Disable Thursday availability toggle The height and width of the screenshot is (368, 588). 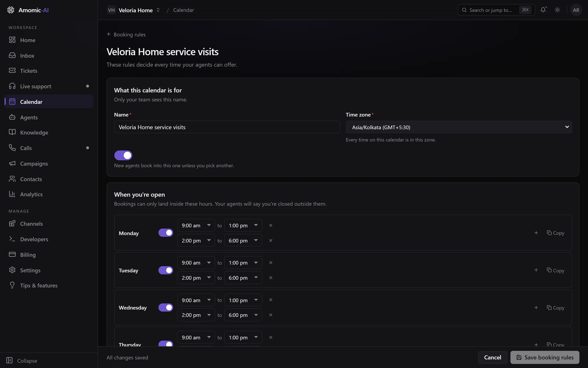click(x=166, y=343)
